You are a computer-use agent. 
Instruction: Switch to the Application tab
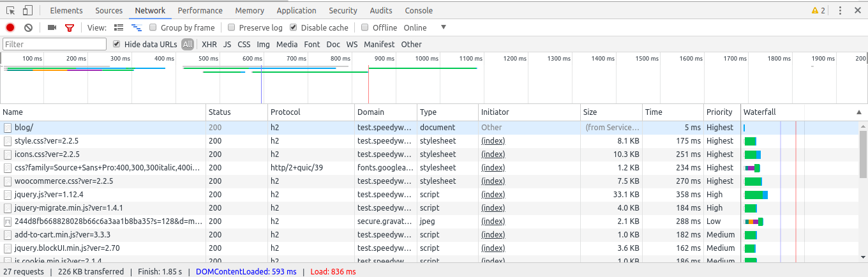[297, 10]
